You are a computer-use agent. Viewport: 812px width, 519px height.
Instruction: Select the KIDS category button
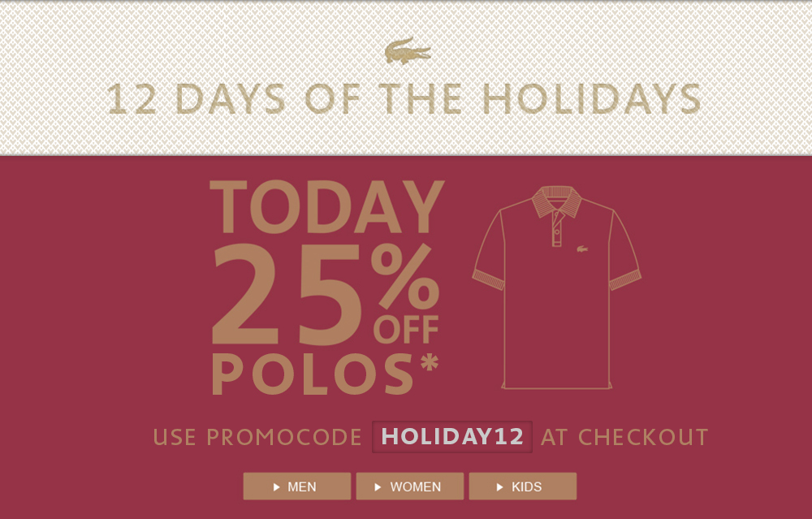[523, 487]
